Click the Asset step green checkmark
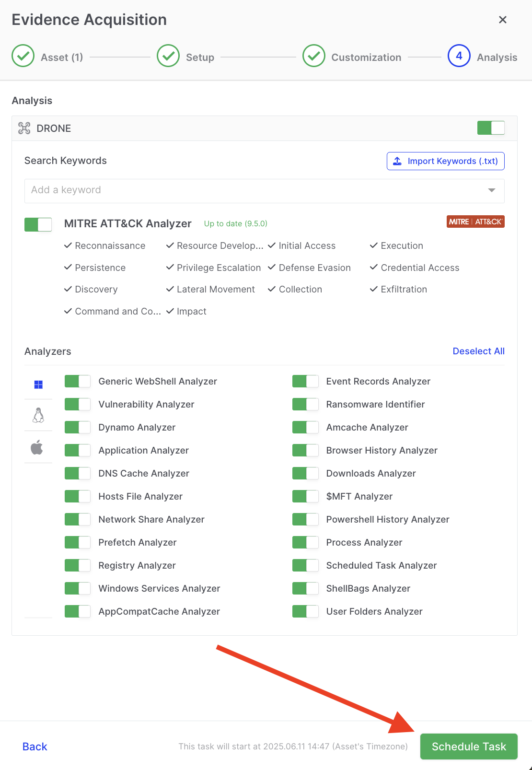 pyautogui.click(x=23, y=56)
